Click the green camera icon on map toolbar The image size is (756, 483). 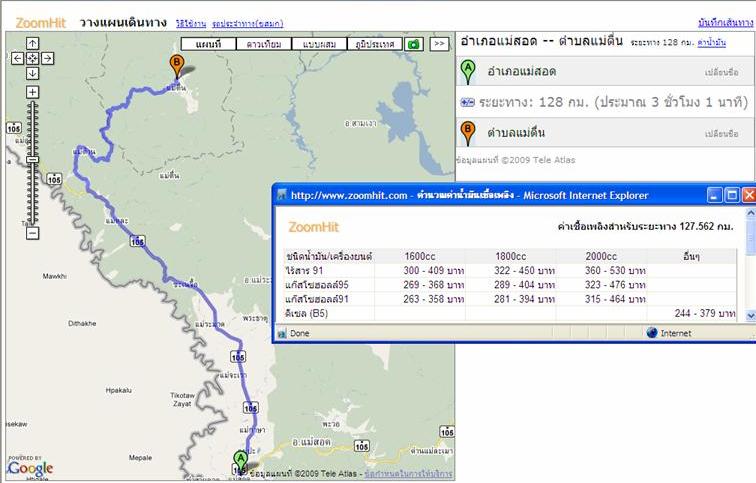(415, 44)
